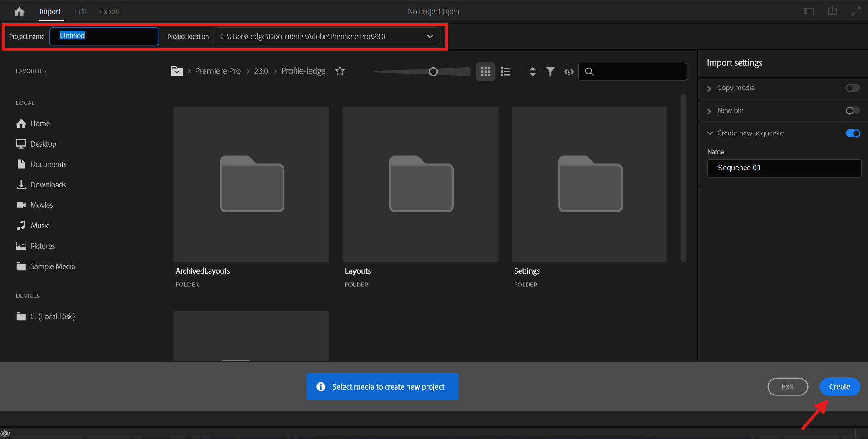Click the Sequence 01 name field

784,168
